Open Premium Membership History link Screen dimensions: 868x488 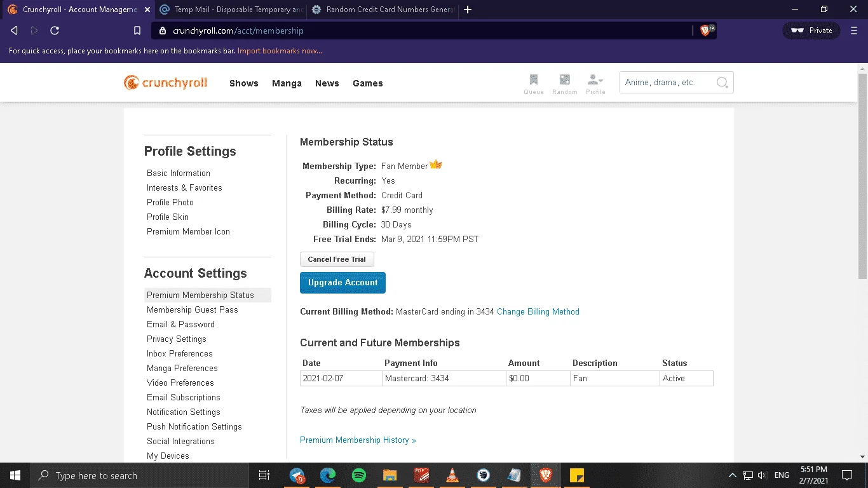[x=358, y=440]
